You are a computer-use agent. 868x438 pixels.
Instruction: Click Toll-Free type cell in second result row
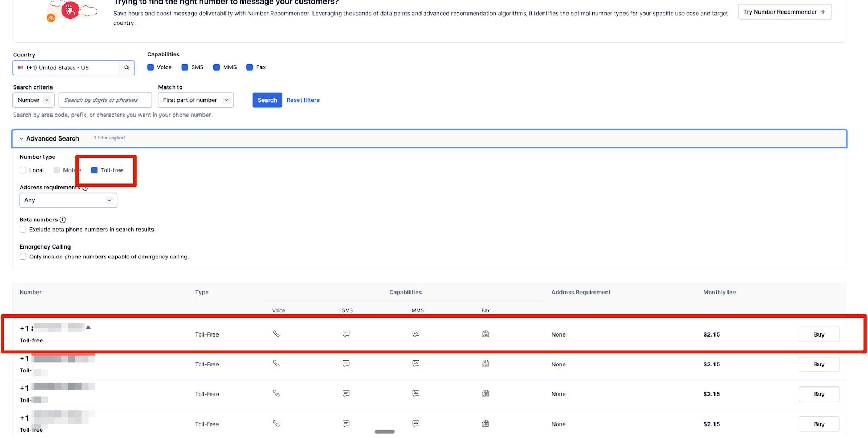207,364
